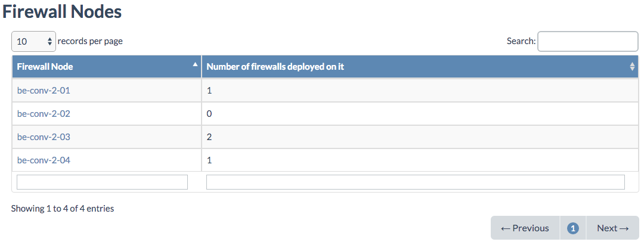Focus the firewall count column filter box
Image resolution: width=644 pixels, height=248 pixels.
pyautogui.click(x=415, y=182)
